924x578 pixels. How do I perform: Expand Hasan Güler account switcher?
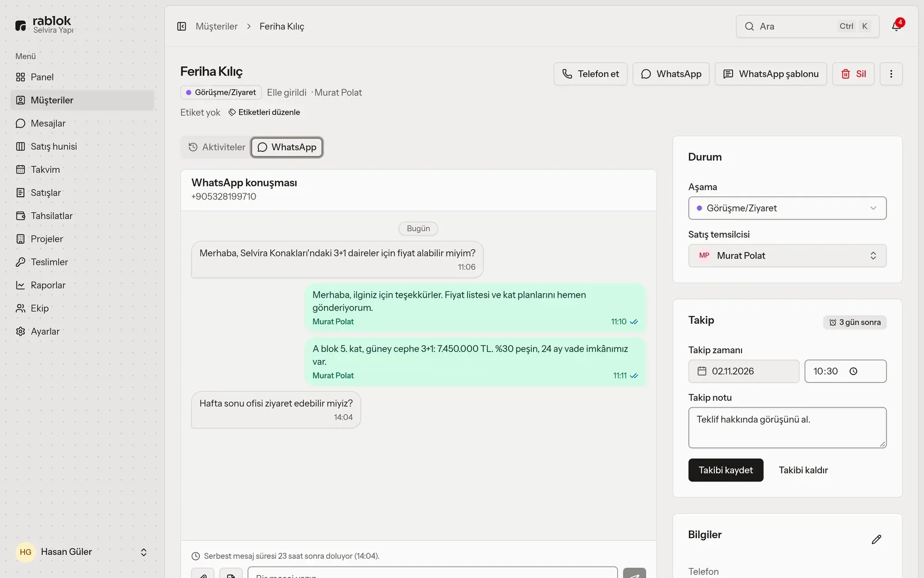pos(82,552)
